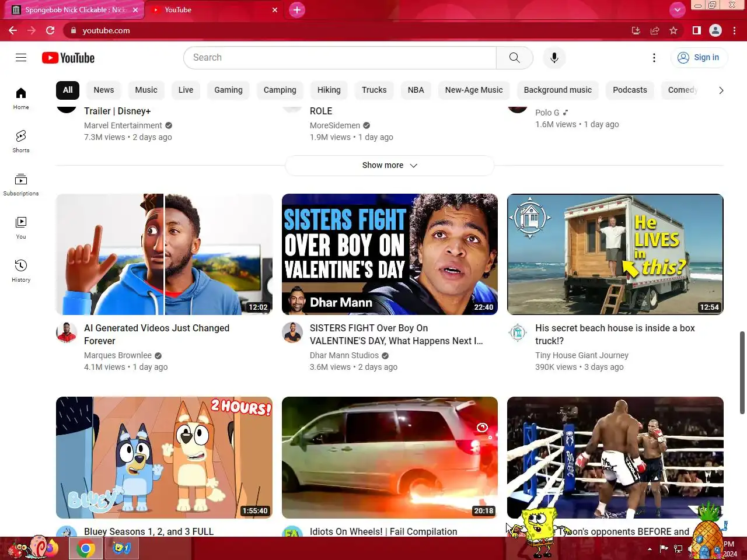This screenshot has height=560, width=747.
Task: Open History in the sidebar
Action: [21, 271]
